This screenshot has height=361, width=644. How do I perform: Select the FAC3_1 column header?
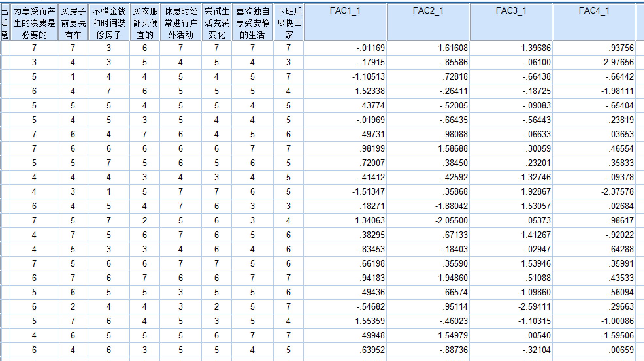click(511, 22)
